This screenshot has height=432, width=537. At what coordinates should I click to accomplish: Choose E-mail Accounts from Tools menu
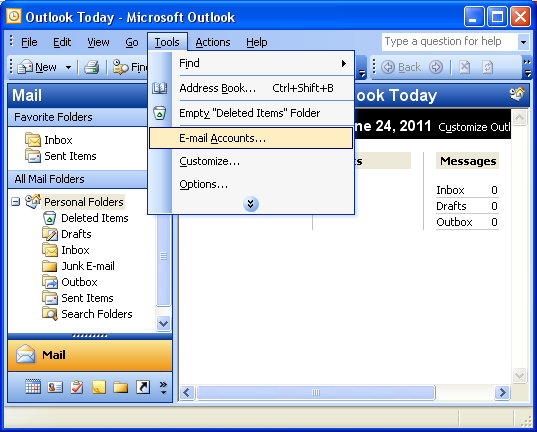251,138
